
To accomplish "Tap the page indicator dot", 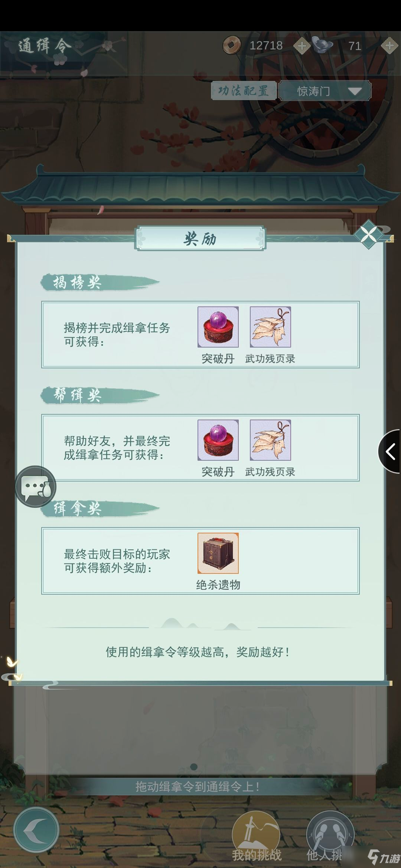I will coord(194,766).
